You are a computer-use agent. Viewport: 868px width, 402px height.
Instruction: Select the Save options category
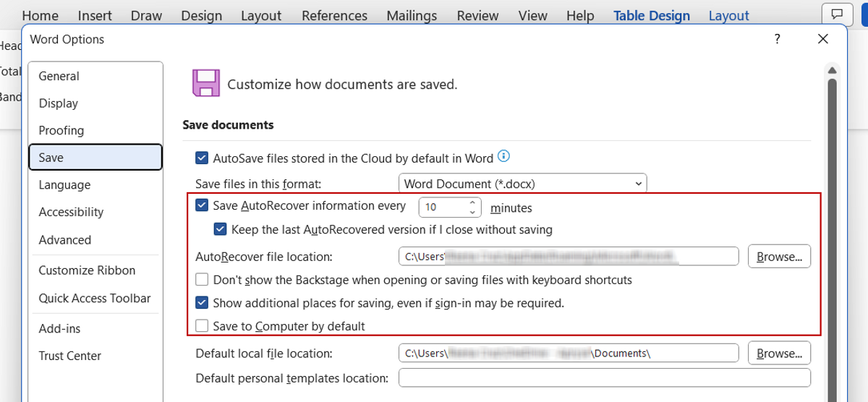pyautogui.click(x=95, y=158)
